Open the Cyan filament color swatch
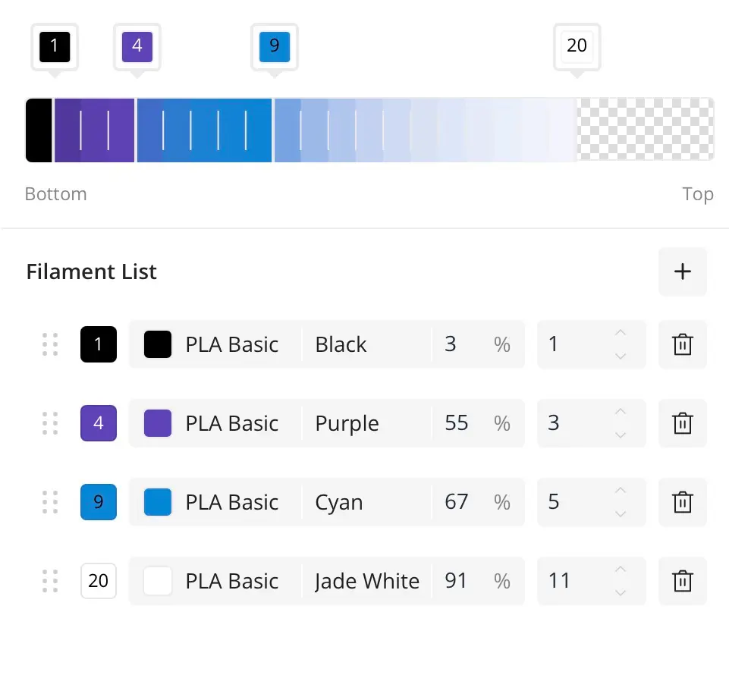Viewport: 729px width, 700px height. pyautogui.click(x=158, y=502)
